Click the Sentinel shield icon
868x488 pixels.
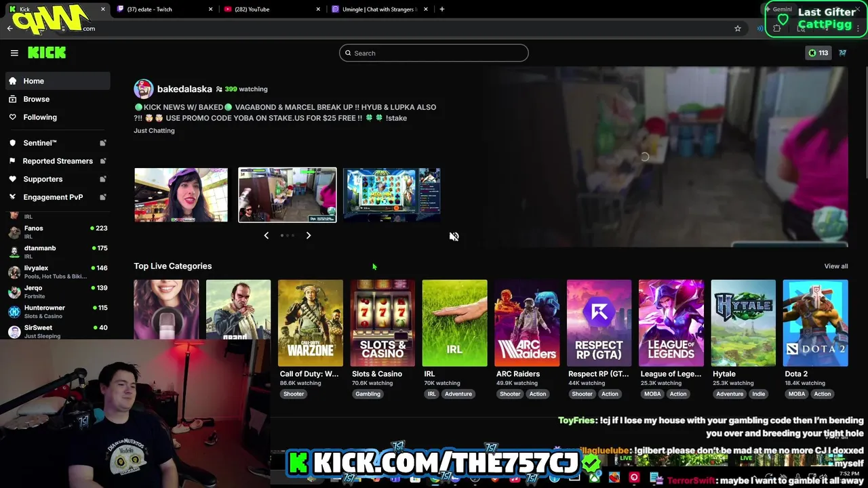(x=13, y=143)
